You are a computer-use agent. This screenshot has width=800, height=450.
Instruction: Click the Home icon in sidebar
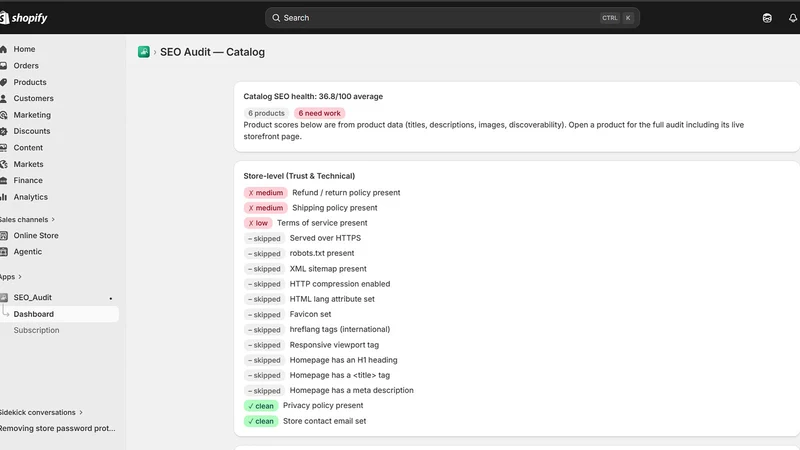tap(4, 49)
